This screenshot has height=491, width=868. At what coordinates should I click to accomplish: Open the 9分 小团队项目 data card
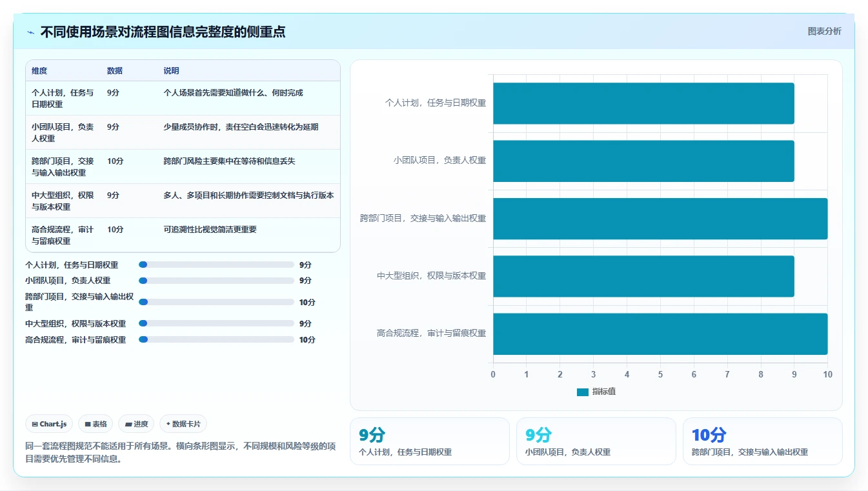(596, 441)
